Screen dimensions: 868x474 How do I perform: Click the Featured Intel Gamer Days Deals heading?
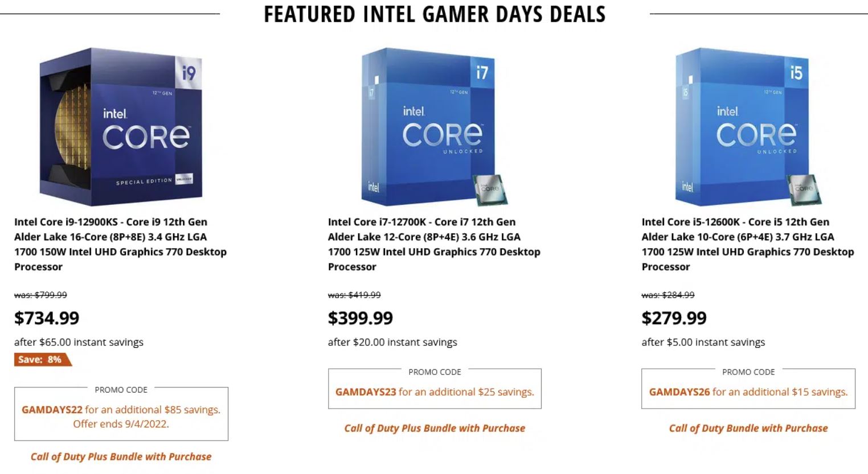coord(435,14)
